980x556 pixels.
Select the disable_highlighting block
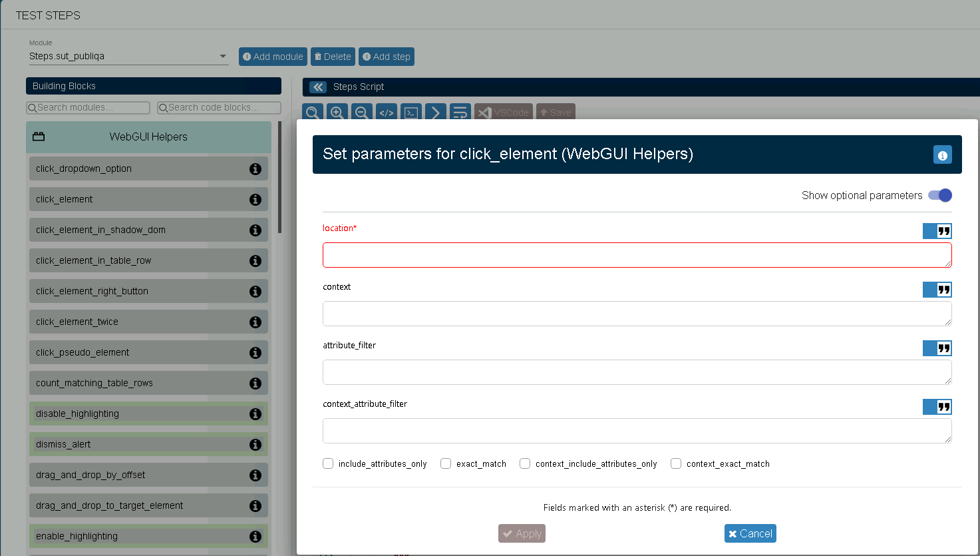click(x=148, y=414)
